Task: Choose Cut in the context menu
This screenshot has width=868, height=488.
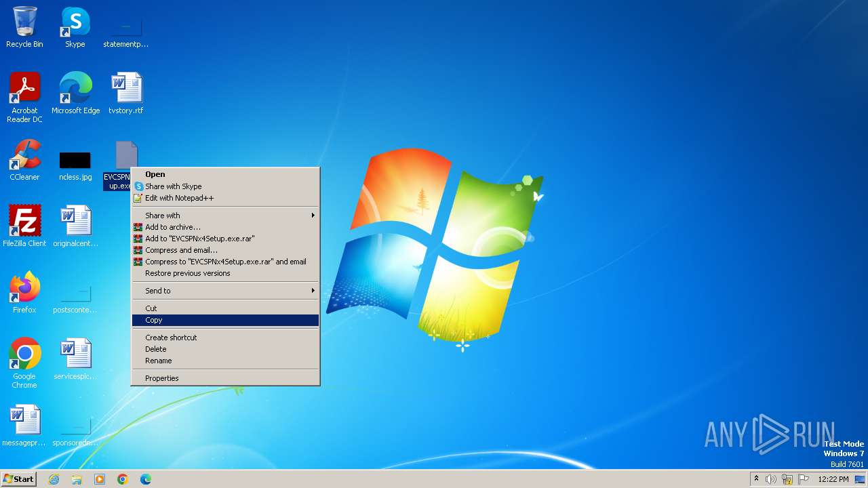Action: (225, 308)
